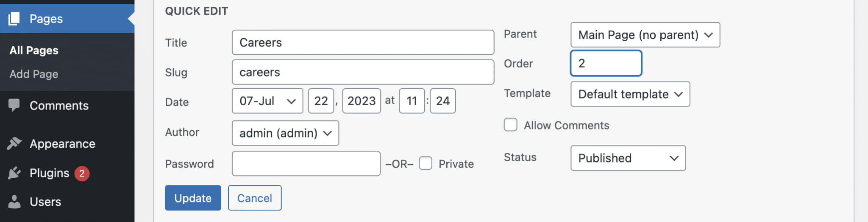Click the Plugins update count badge
This screenshot has height=222, width=868.
tap(82, 173)
